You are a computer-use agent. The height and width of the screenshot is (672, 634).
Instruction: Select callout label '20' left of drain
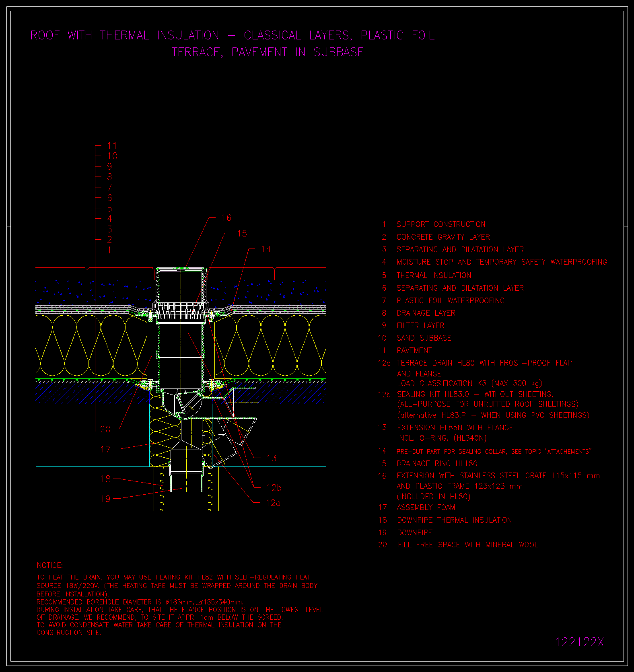[x=105, y=429]
